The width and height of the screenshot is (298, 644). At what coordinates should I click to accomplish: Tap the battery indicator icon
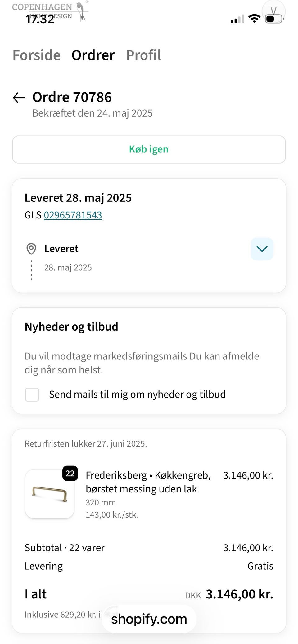[x=274, y=19]
